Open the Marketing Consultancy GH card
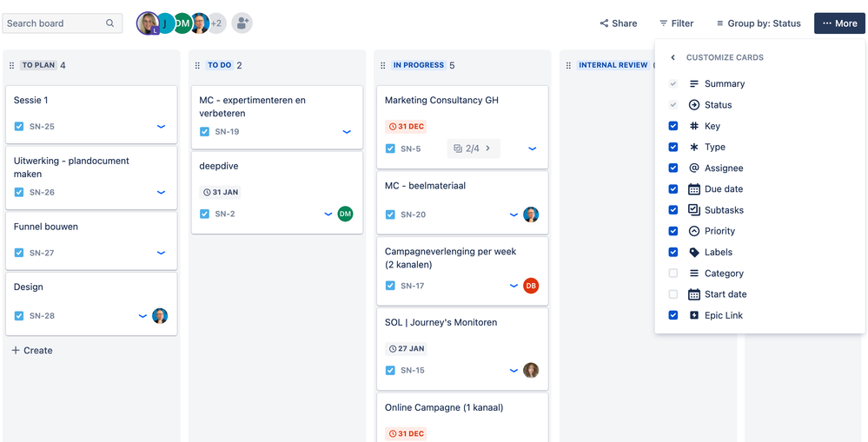This screenshot has width=868, height=442. point(462,127)
